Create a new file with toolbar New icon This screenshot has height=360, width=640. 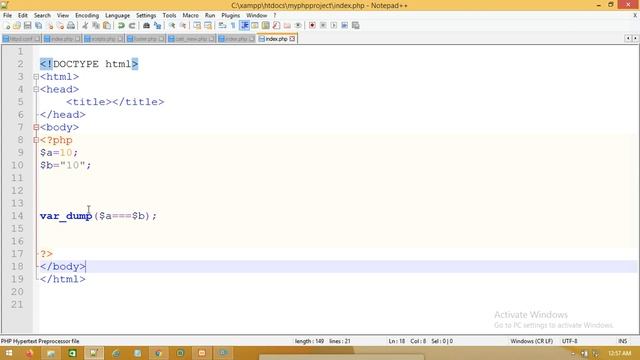click(7, 26)
